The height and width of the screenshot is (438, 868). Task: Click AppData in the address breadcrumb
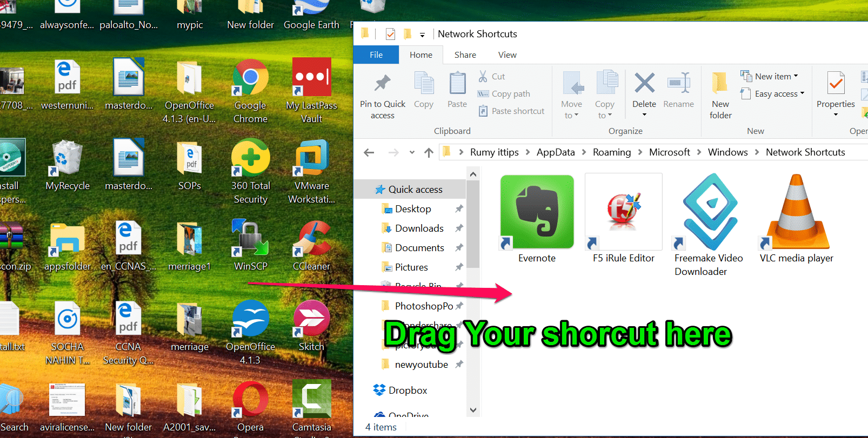point(556,152)
